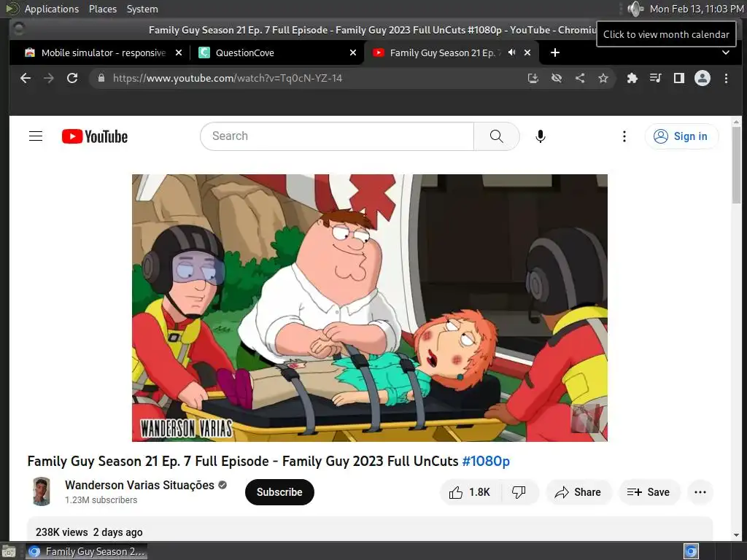Screen dimensions: 747x560
Task: Click the clock showing Mon Feb 13
Action: point(697,9)
